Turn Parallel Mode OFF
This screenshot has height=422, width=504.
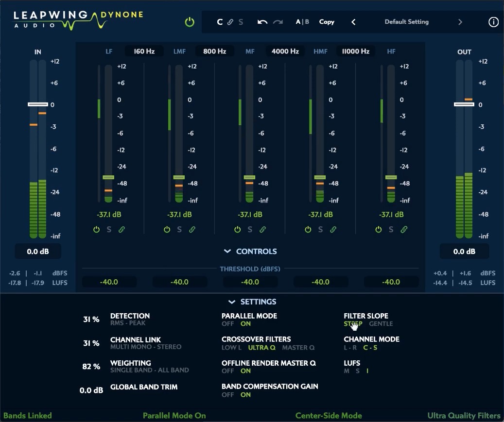[227, 324]
